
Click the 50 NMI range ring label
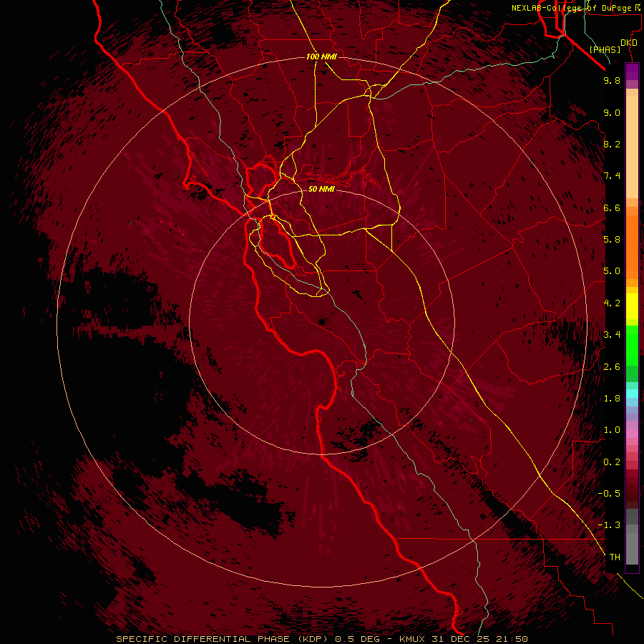[321, 189]
